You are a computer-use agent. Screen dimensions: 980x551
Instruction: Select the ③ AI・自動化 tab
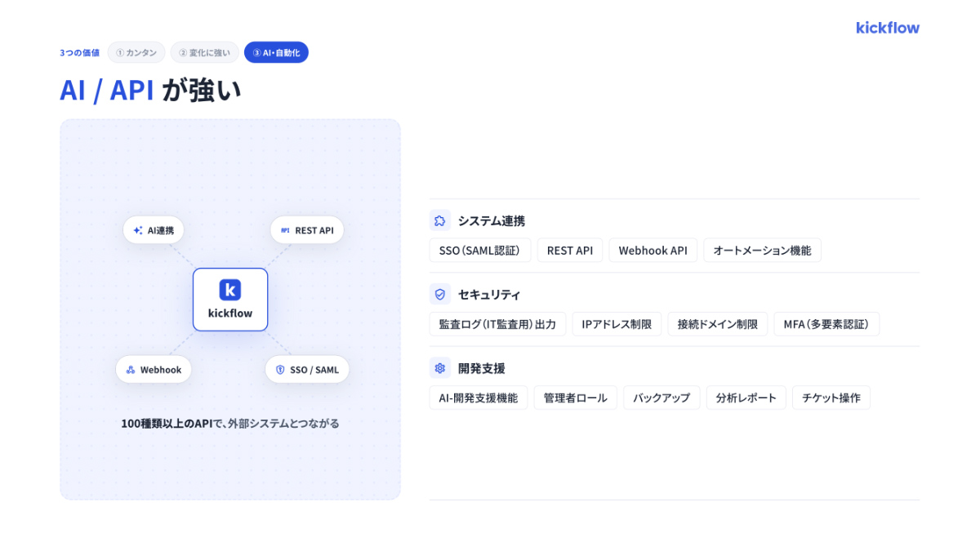point(276,52)
